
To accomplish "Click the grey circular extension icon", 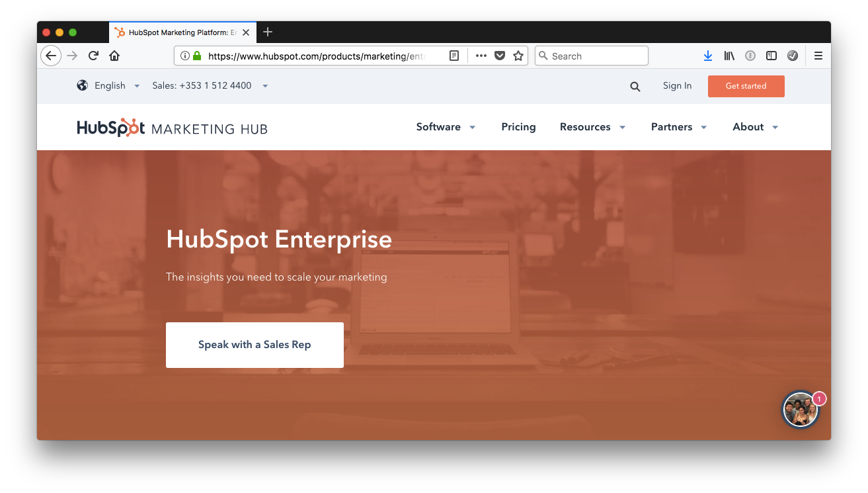I will click(750, 56).
